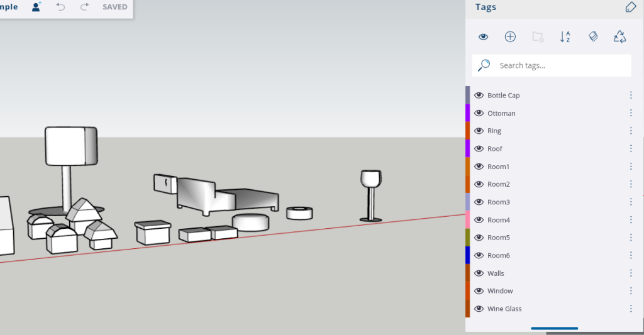Click the add tag folder icon
The height and width of the screenshot is (335, 644).
coord(538,36)
